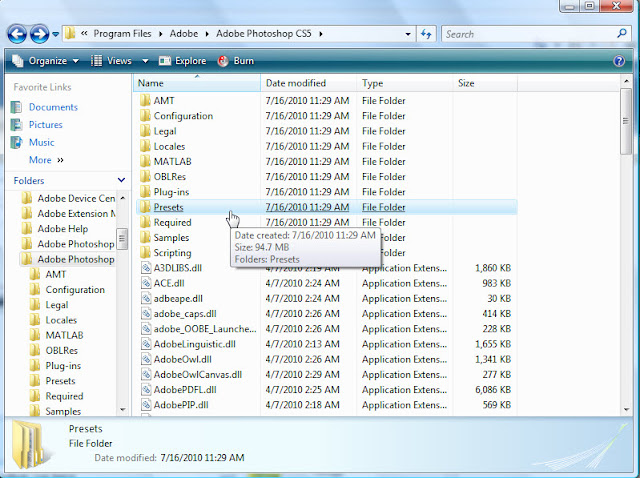Click Required folder icon in file list
Viewport: 640px width, 478px height.
(x=145, y=222)
